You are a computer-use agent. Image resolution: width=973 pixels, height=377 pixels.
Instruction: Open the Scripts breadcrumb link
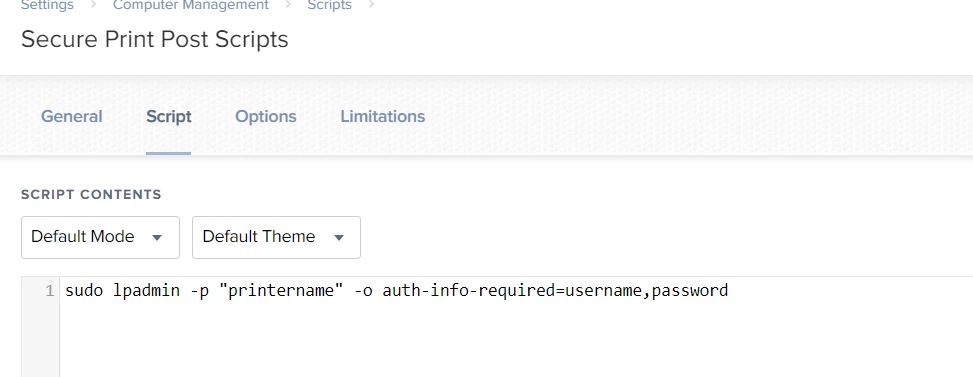pos(330,6)
